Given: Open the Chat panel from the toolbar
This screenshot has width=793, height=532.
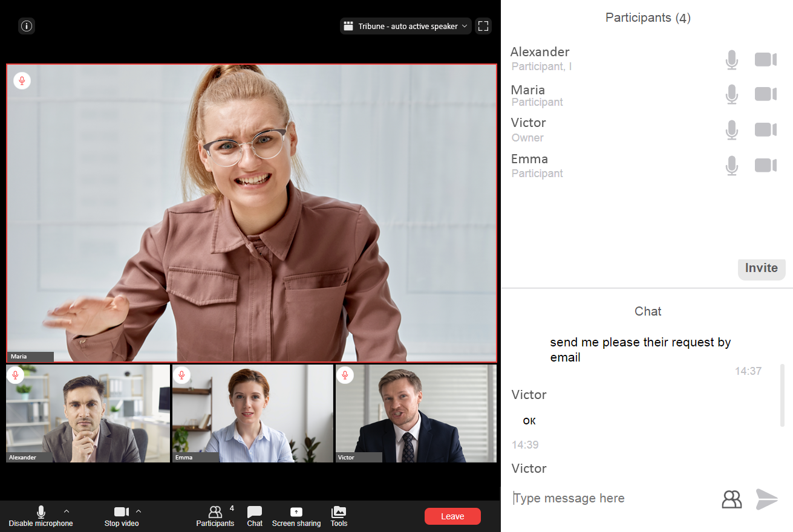Looking at the screenshot, I should click(x=255, y=516).
